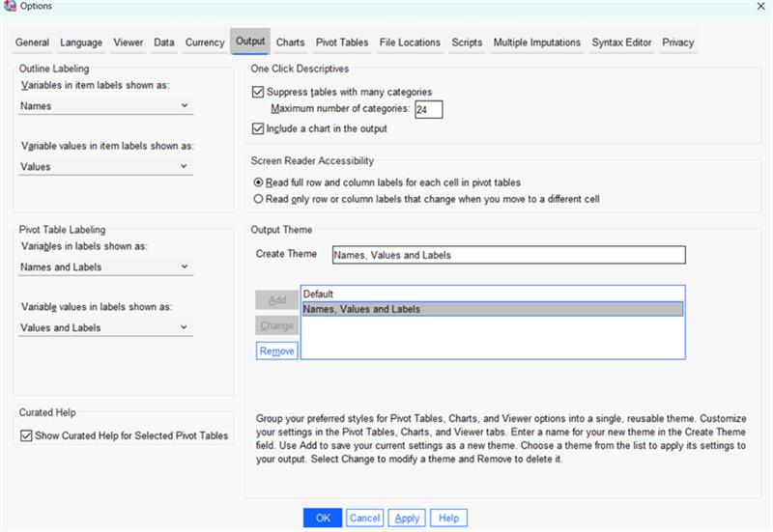Click Cancel to discard changes
The height and width of the screenshot is (532, 773).
coord(365,518)
